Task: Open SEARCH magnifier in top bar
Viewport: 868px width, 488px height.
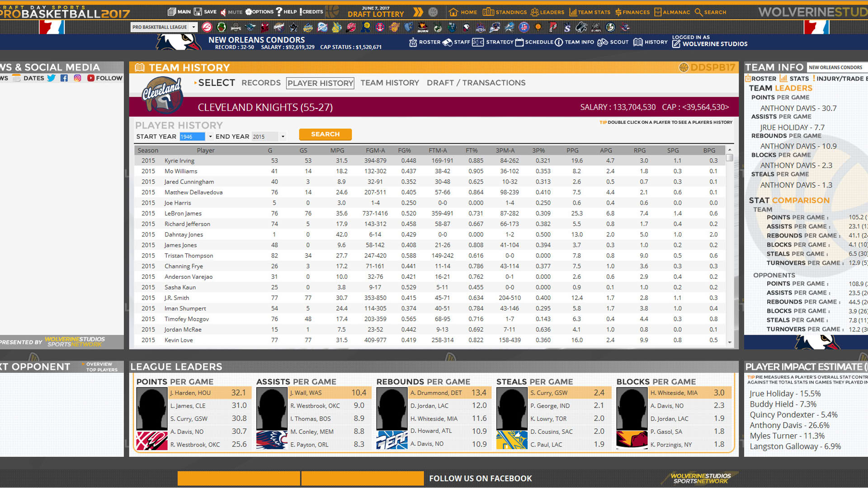Action: [x=698, y=12]
